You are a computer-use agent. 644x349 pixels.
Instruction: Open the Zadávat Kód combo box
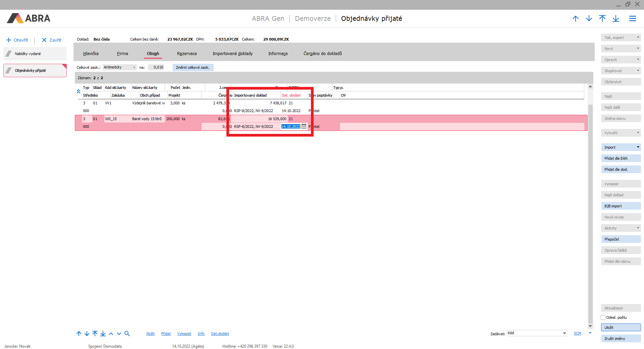[x=565, y=333]
